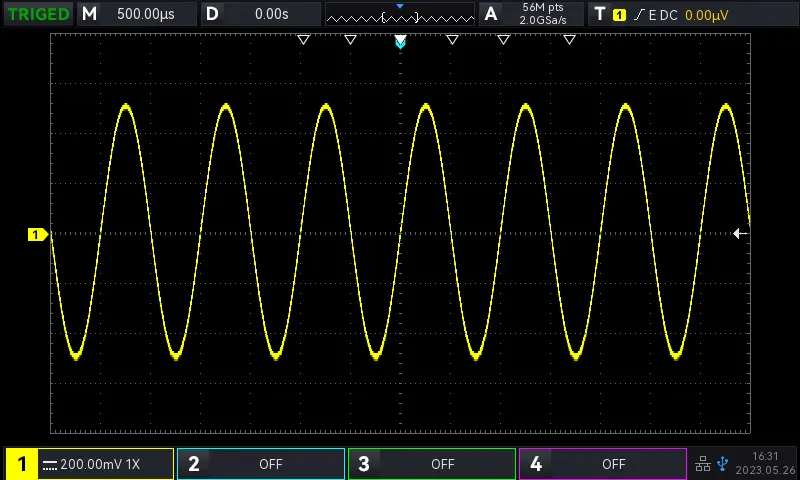The image size is (800, 480).
Task: Open the date and time display
Action: 765,464
